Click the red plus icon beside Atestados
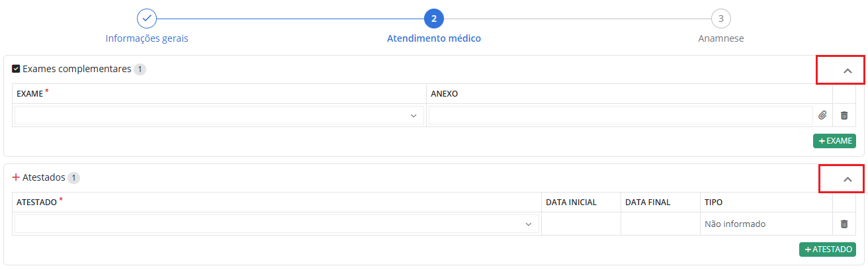The width and height of the screenshot is (868, 270). (16, 177)
